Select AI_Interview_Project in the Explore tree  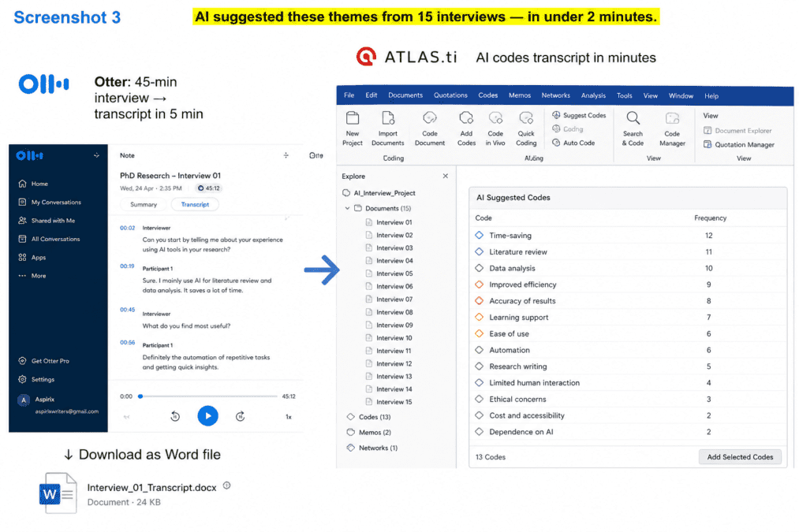pyautogui.click(x=379, y=193)
